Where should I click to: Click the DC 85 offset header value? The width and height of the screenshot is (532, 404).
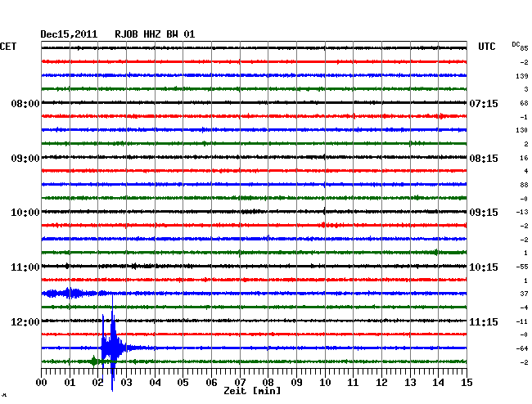pyautogui.click(x=520, y=47)
